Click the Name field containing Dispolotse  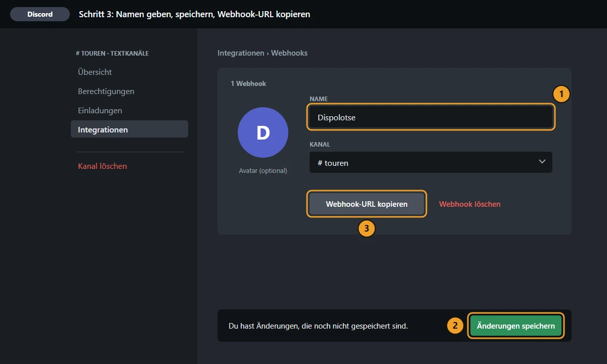[431, 117]
